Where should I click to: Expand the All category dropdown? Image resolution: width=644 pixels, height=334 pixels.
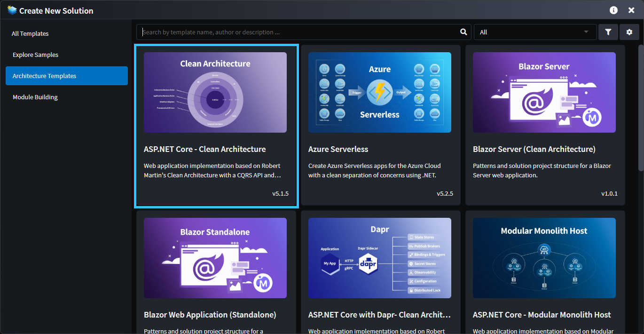pos(535,32)
